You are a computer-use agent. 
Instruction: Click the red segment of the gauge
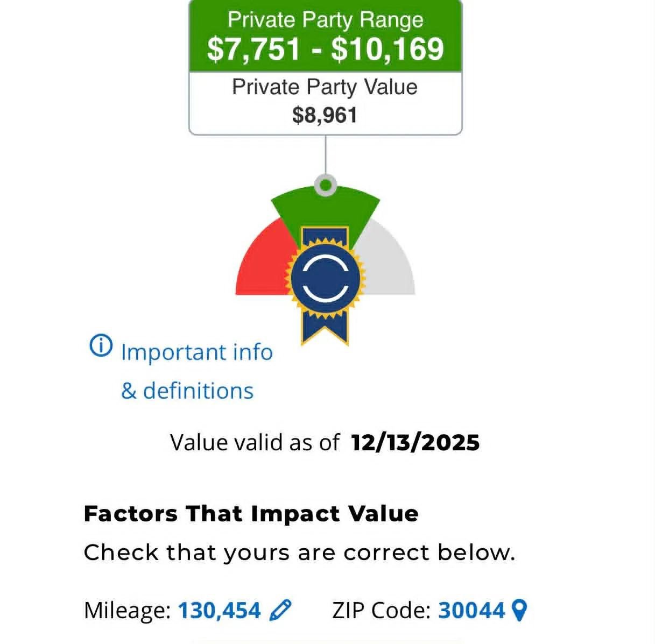(260, 264)
